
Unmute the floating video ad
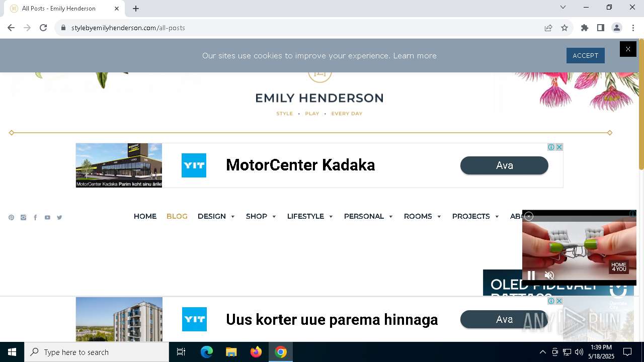click(x=549, y=275)
